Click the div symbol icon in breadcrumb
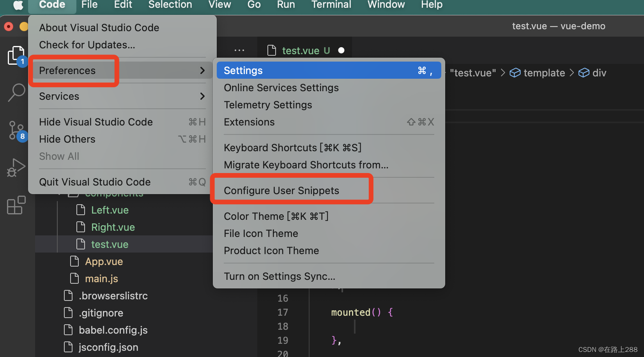Image resolution: width=644 pixels, height=357 pixels. (x=584, y=73)
